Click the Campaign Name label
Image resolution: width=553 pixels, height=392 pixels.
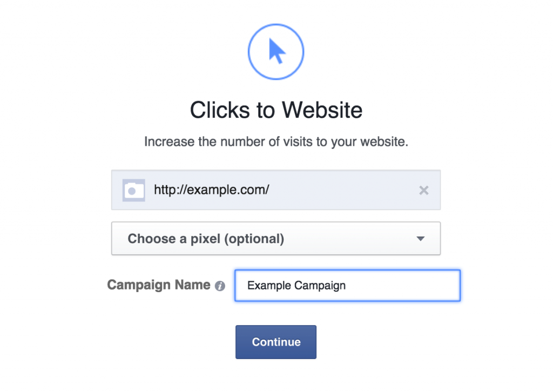159,285
